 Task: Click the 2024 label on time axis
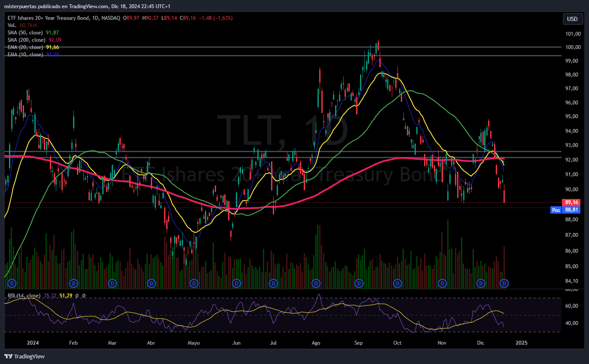pos(33,343)
